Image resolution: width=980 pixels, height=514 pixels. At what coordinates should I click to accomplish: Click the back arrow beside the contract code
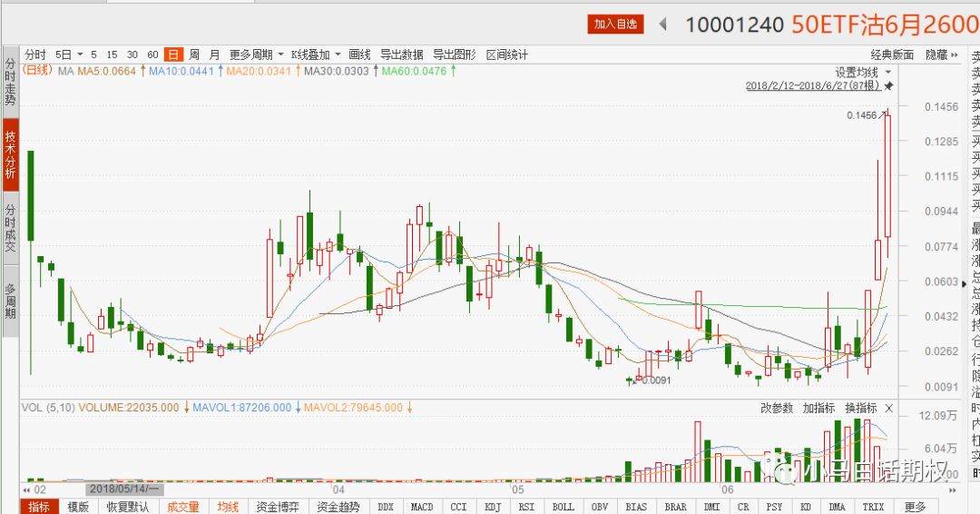point(663,24)
